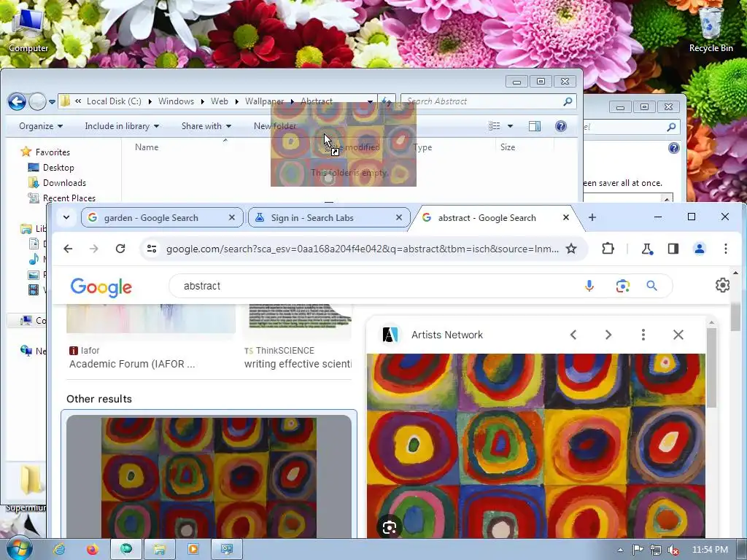
Task: Reload the Google search page
Action: [120, 249]
